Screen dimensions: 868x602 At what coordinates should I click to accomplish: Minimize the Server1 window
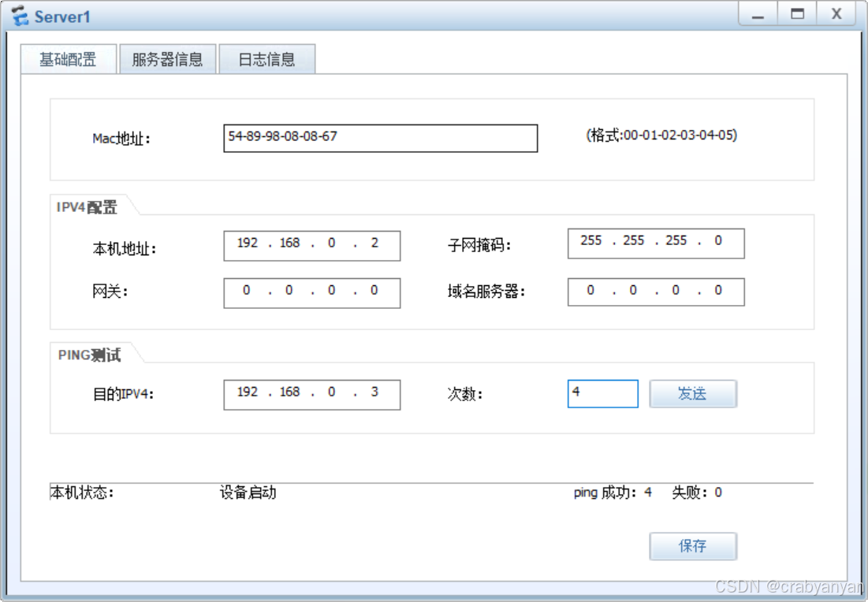click(x=758, y=14)
